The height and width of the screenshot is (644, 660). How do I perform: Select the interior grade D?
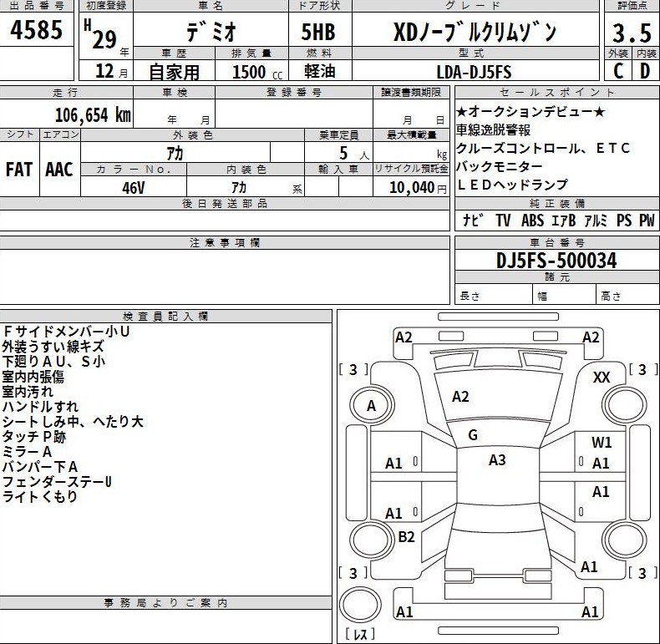tap(645, 71)
